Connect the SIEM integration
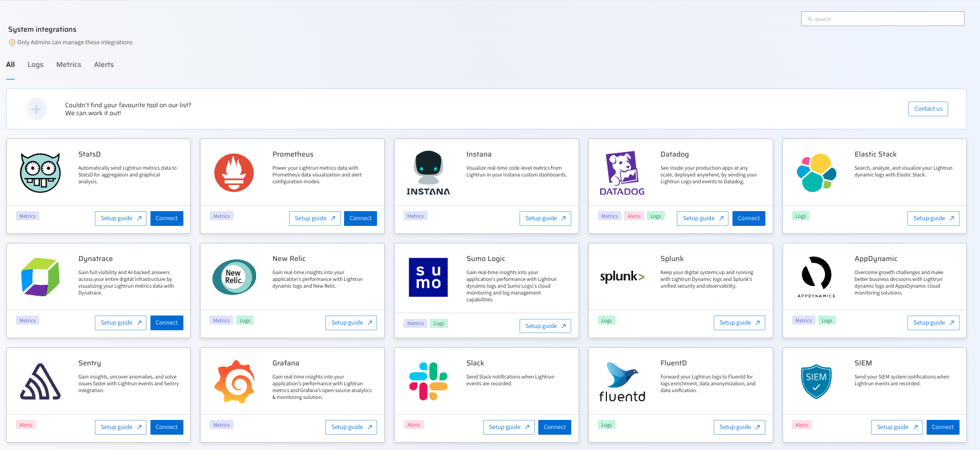 point(943,427)
